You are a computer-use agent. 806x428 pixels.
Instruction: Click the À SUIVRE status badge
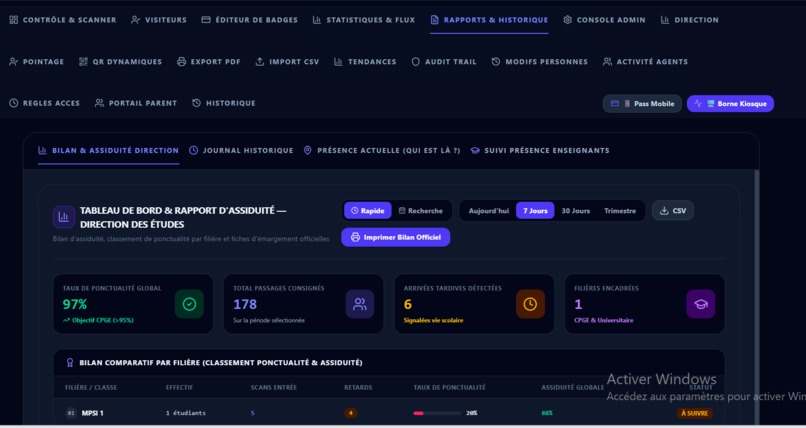point(694,413)
